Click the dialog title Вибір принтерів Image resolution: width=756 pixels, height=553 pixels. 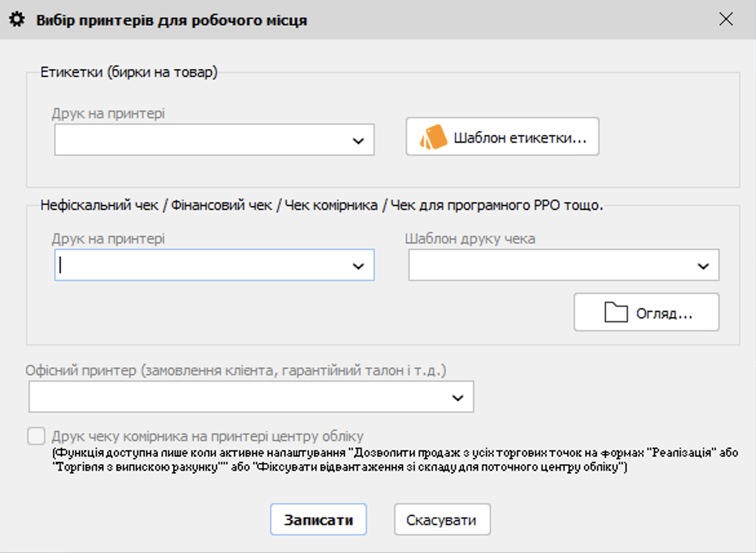(171, 20)
